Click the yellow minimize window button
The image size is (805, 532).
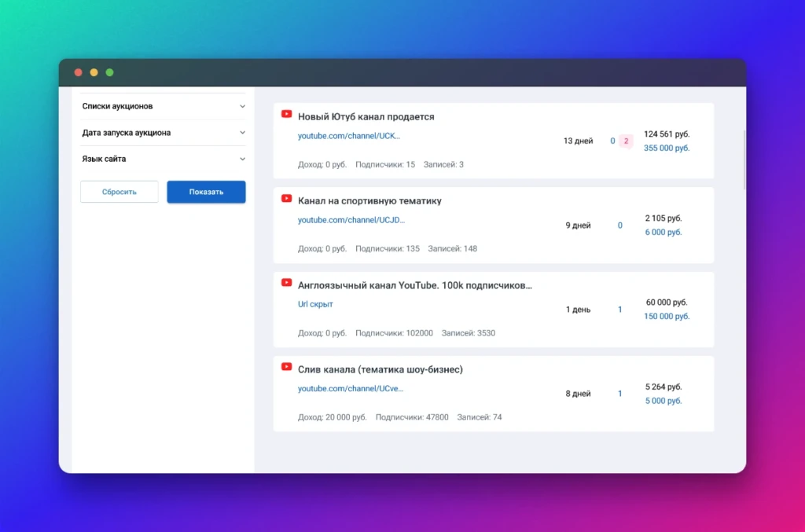click(x=94, y=72)
